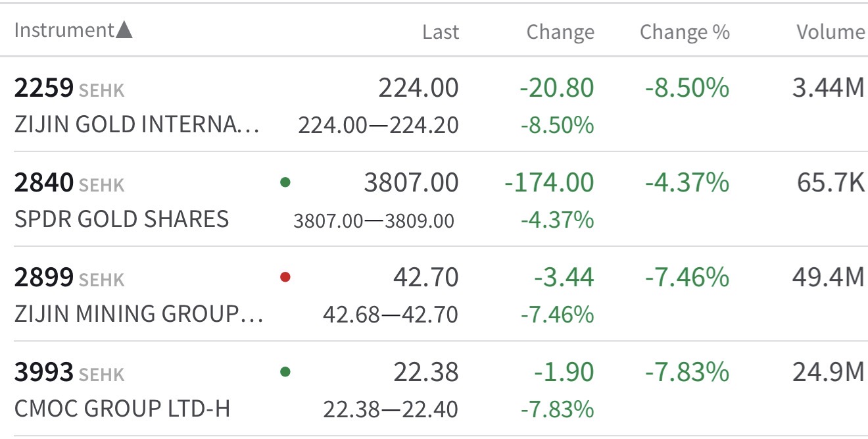Click red status dot beside Zijin Mining
Viewport: 868px width, 439px height.
click(285, 277)
